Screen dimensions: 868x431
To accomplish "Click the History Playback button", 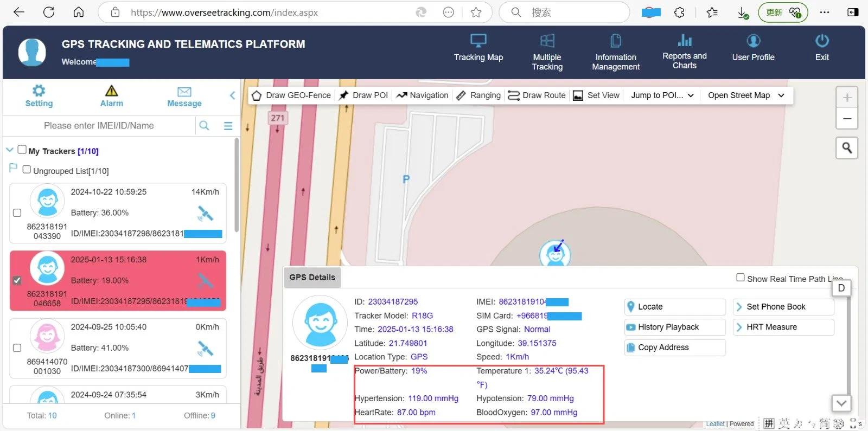I will 674,327.
